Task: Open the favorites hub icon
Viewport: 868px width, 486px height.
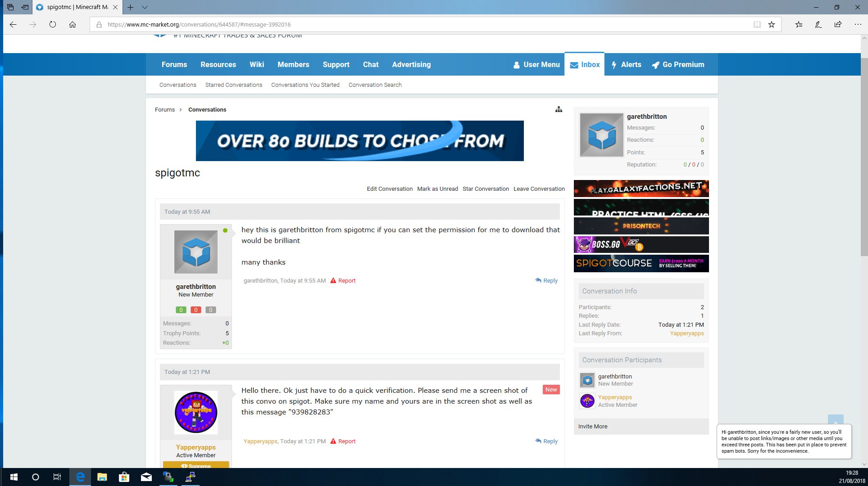Action: coord(799,24)
